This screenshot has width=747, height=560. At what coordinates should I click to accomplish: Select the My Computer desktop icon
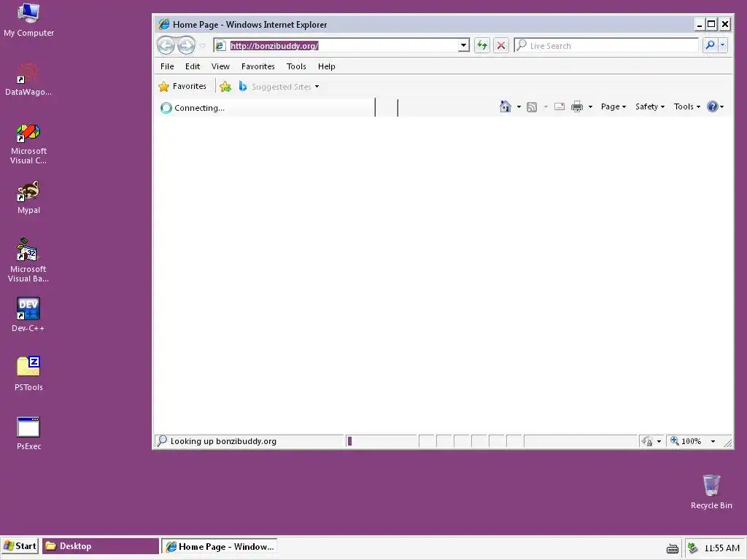click(28, 20)
